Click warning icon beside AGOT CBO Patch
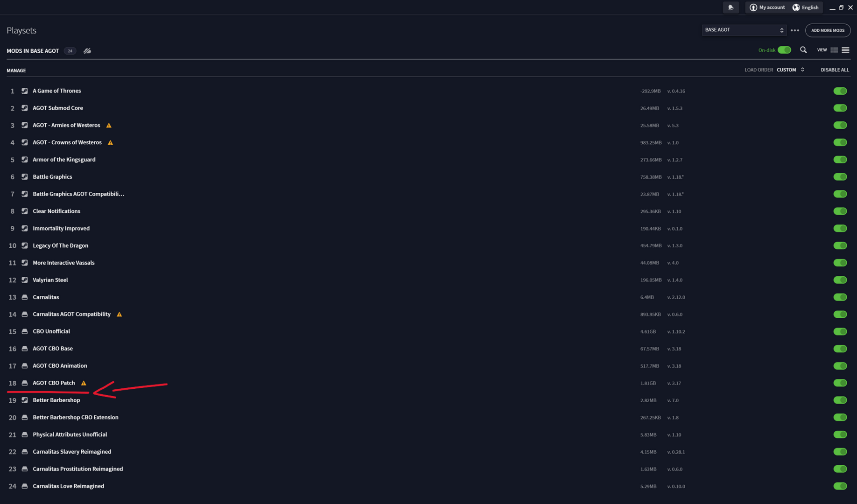Viewport: 857px width, 504px height. click(x=84, y=383)
